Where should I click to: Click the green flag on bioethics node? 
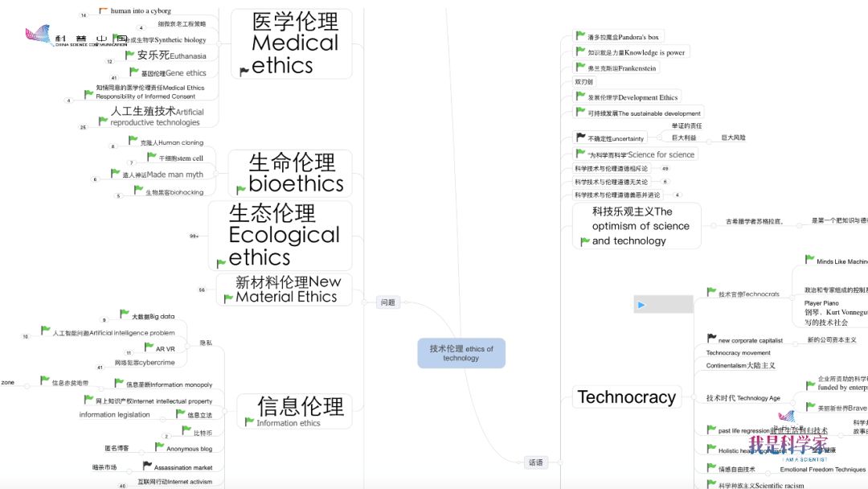pyautogui.click(x=240, y=190)
